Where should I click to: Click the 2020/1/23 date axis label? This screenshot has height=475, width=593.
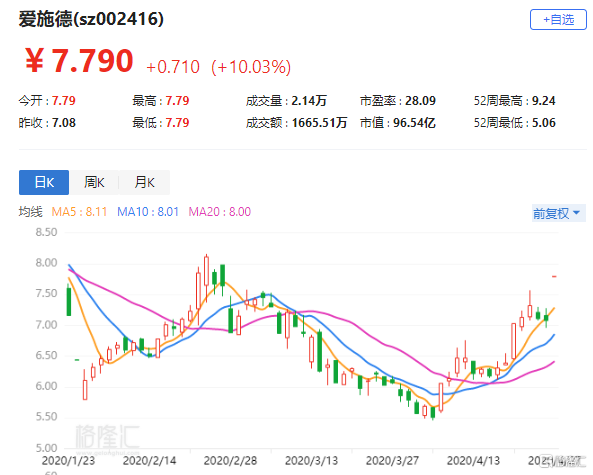68,461
